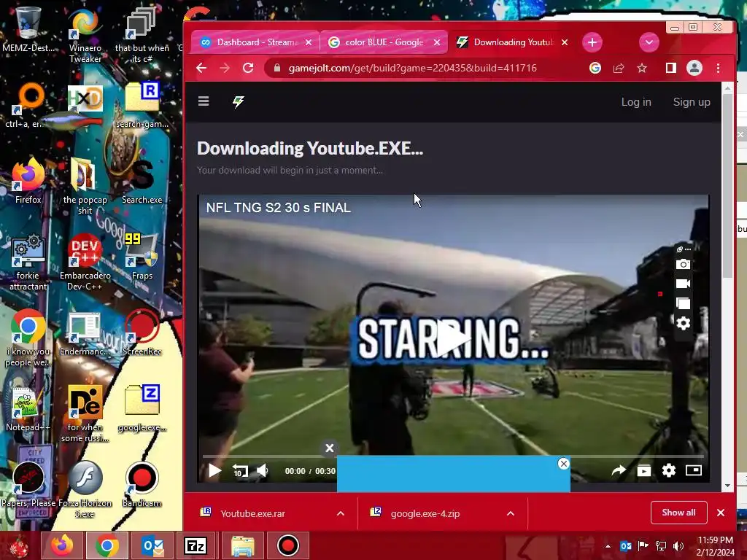This screenshot has height=560, width=747.
Task: Share the video with the arrow icon
Action: pyautogui.click(x=619, y=471)
